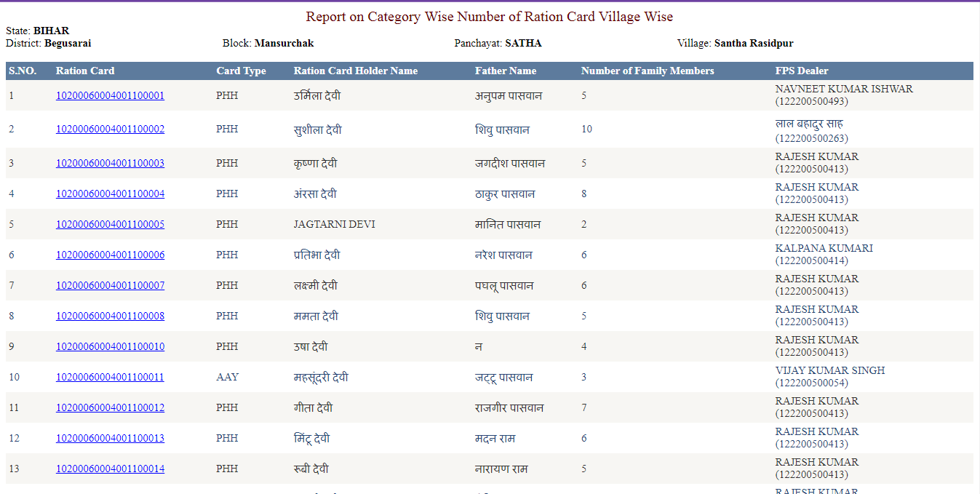Select the AAY card type cell

(x=227, y=377)
